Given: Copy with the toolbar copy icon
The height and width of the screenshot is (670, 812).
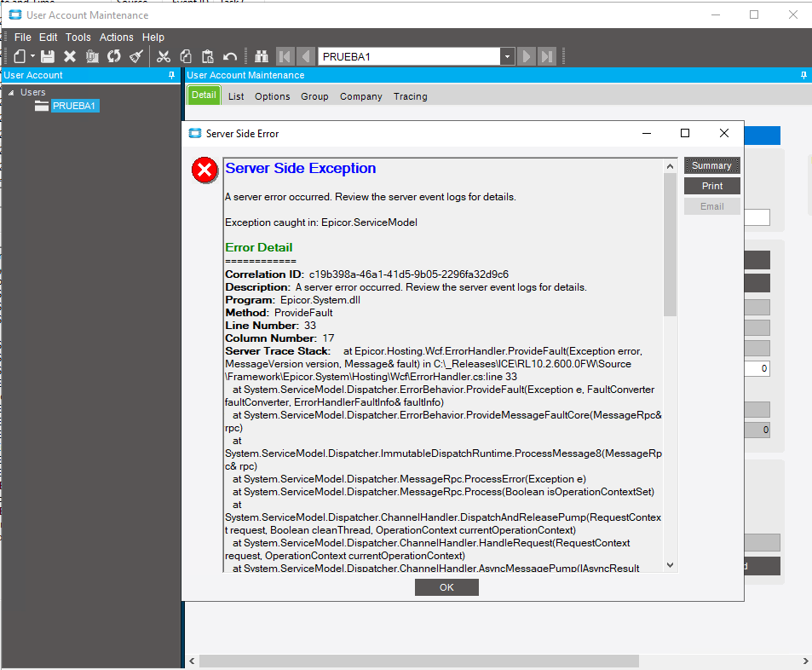Looking at the screenshot, I should [x=186, y=56].
